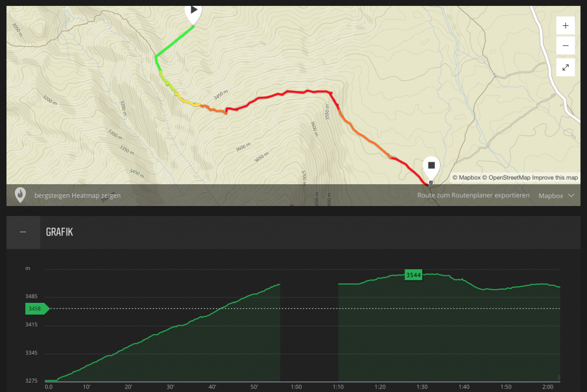587x392 pixels.
Task: Open the © Mapbox attribution link
Action: pyautogui.click(x=467, y=177)
